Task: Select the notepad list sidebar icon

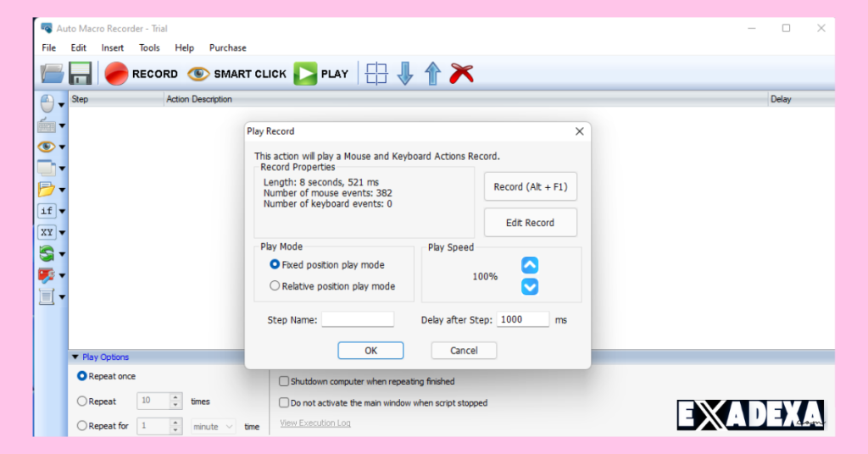Action: (x=47, y=296)
